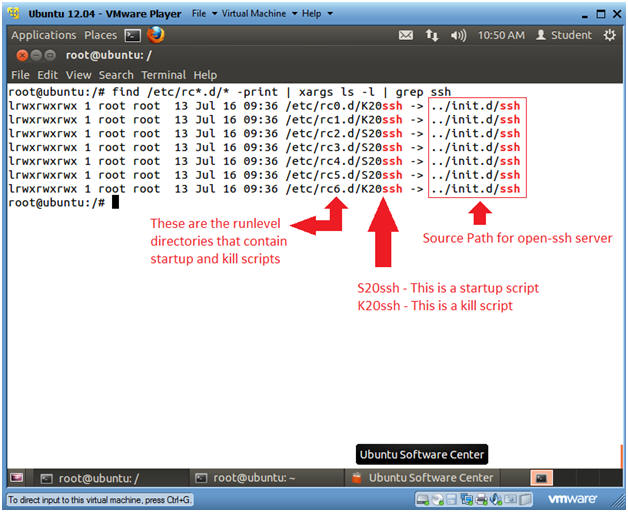The height and width of the screenshot is (512, 628).
Task: Open the mail envelope indicator
Action: click(x=406, y=35)
